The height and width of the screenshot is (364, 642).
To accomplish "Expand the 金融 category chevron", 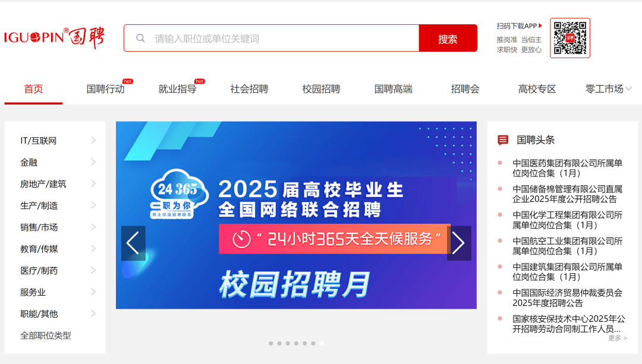I will point(93,162).
